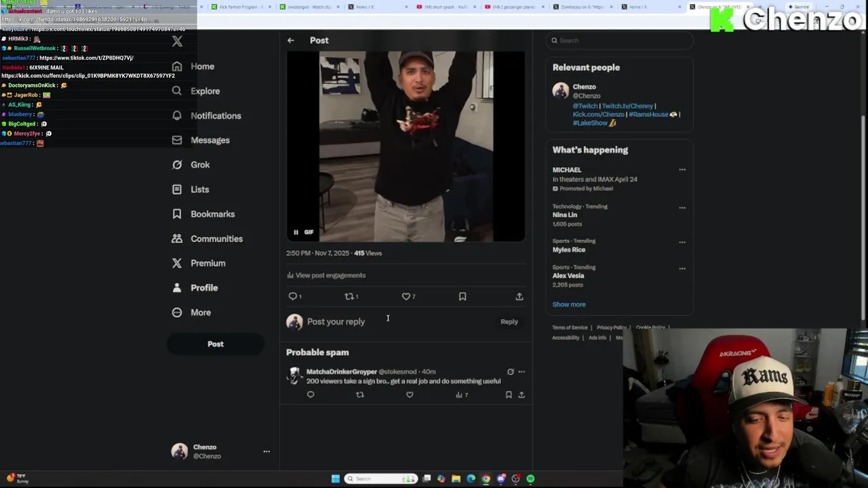The width and height of the screenshot is (868, 488).
Task: Pause the GIF playback
Action: tap(296, 232)
